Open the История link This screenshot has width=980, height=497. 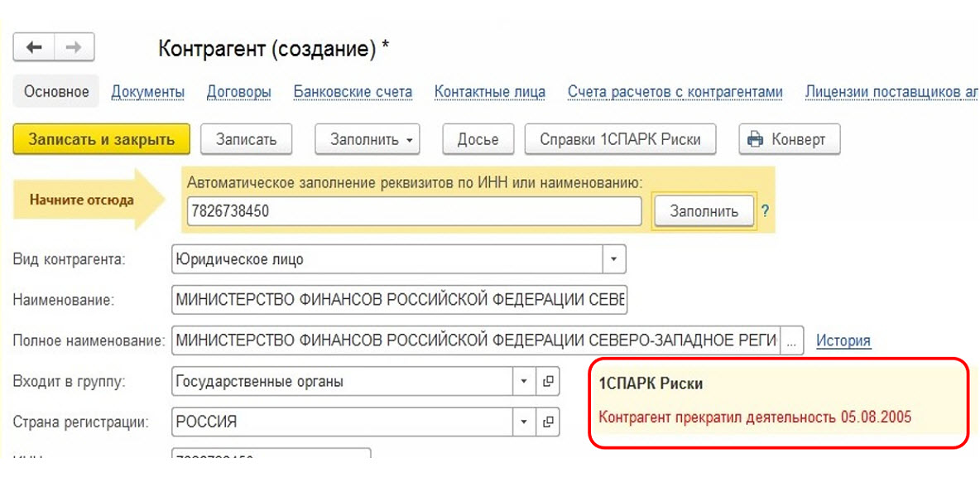point(843,340)
